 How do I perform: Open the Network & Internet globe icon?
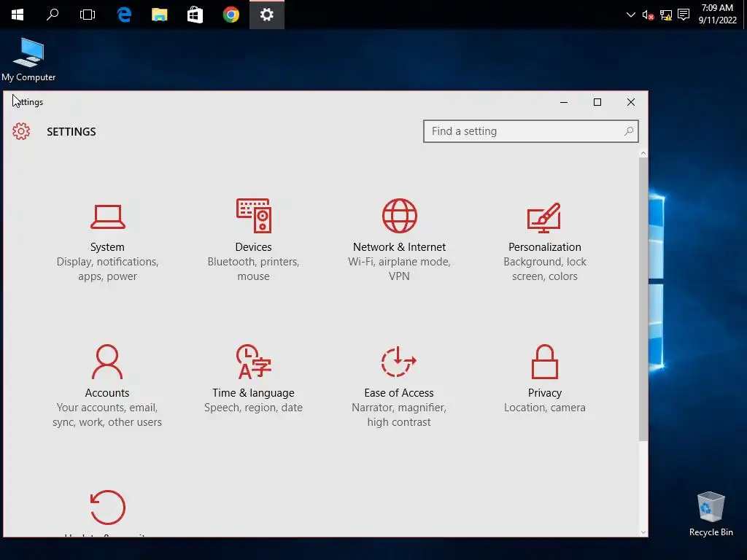coord(399,216)
